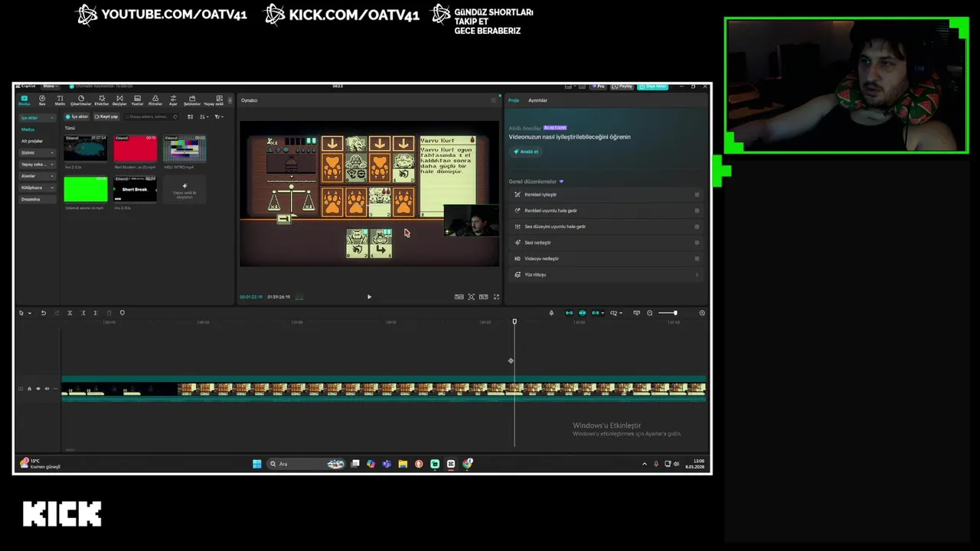Enable the Renkleri iyileştir option
The image size is (980, 551).
tap(697, 194)
